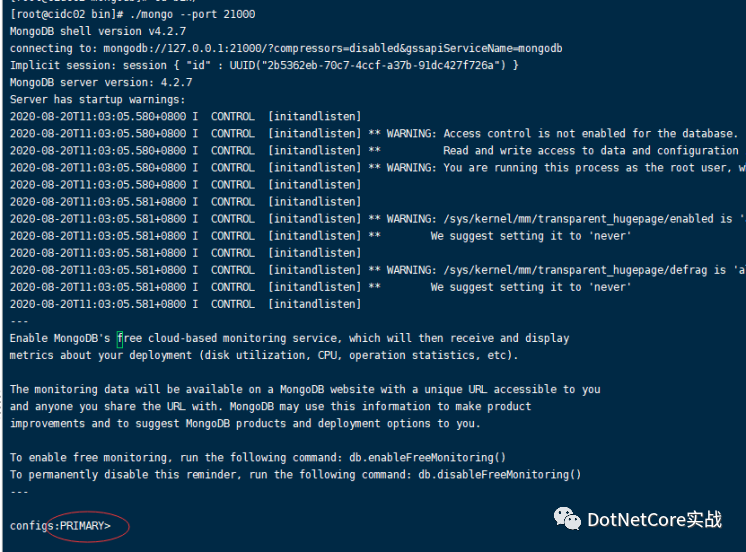Click the improvements and to suggest line
Screen dimensions: 746x552
(245, 424)
